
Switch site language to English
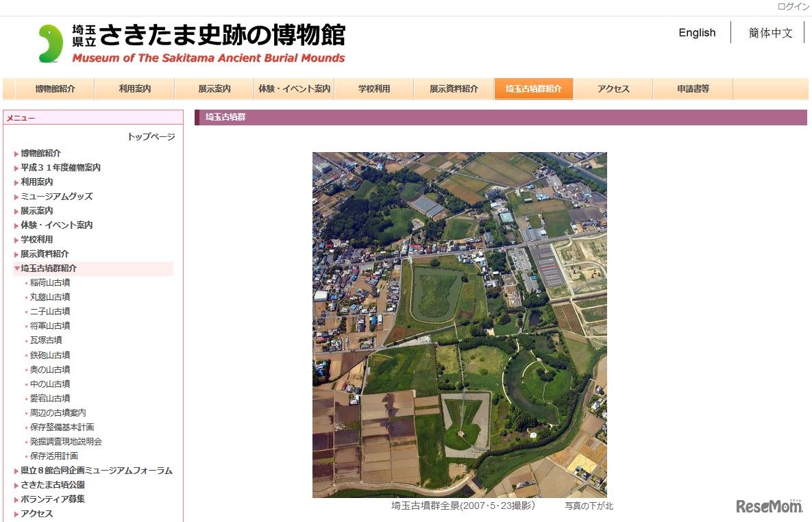[696, 32]
